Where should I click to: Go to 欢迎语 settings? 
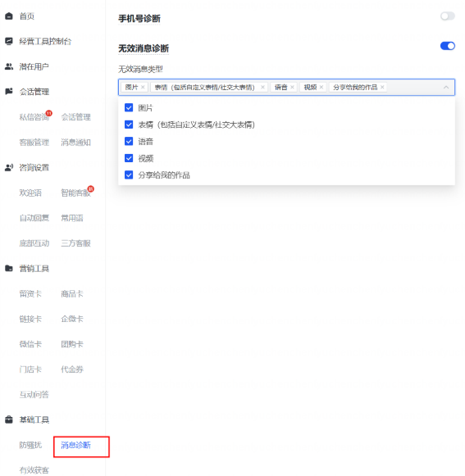click(x=30, y=193)
